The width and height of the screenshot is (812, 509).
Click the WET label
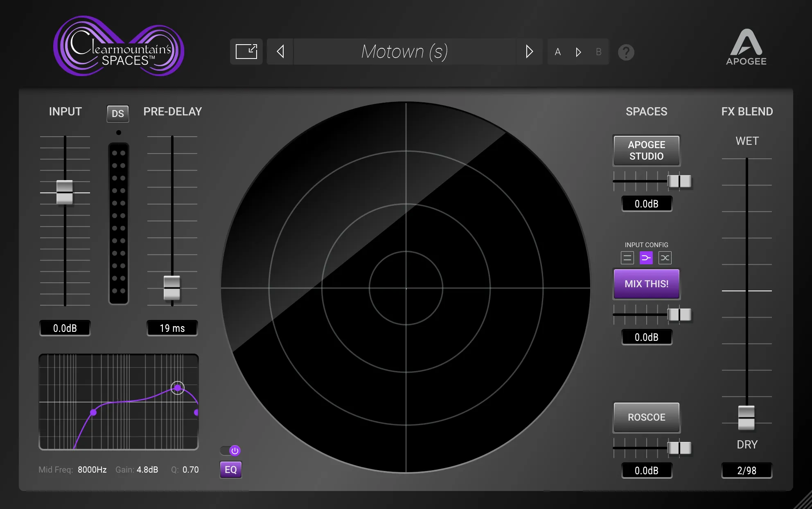click(747, 141)
